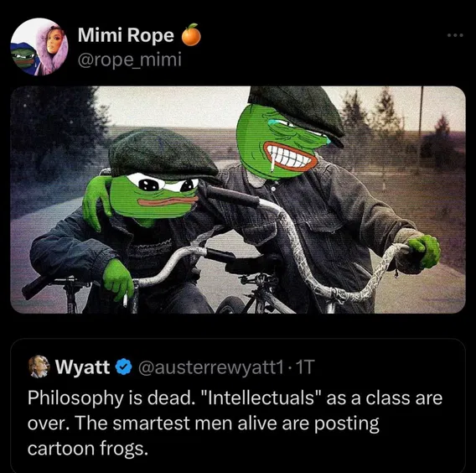Click Wyatt's blue verified badge
Viewport: 476px width, 473px height.
(x=123, y=367)
